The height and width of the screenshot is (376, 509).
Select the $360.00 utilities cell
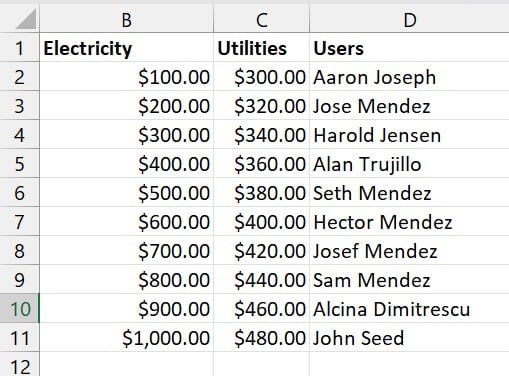pos(261,163)
